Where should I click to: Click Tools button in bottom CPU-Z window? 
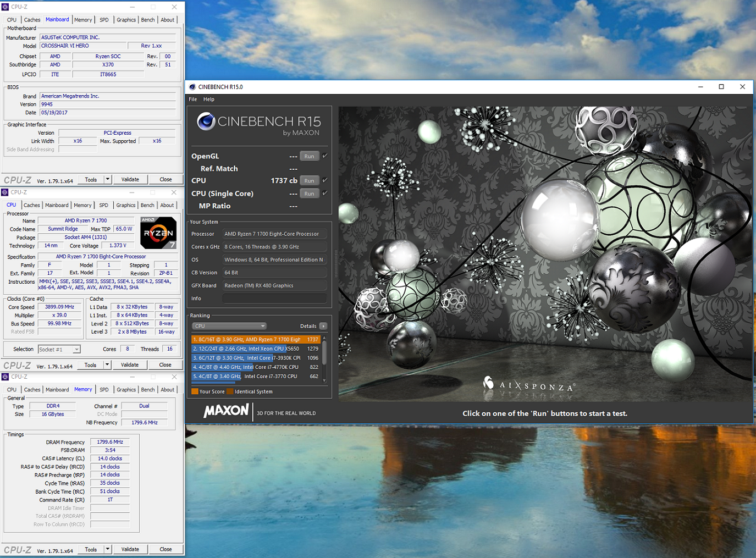point(91,550)
